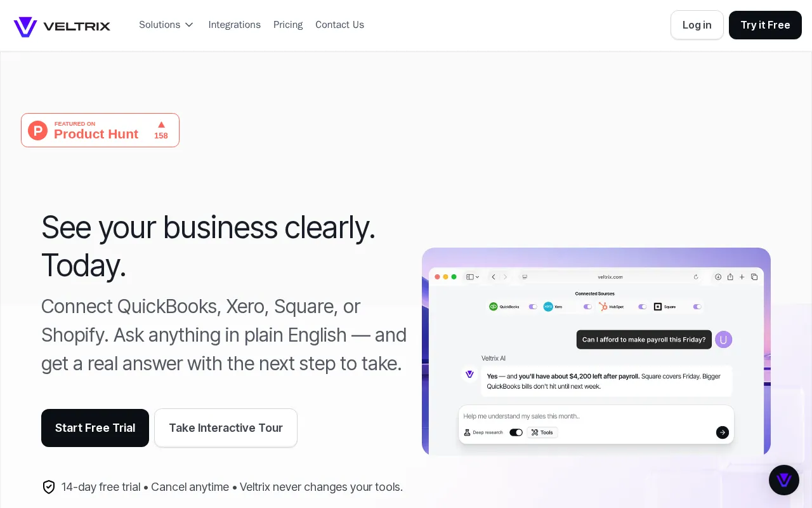This screenshot has width=812, height=508.
Task: Click the red close dot in the demo browser
Action: click(x=437, y=277)
